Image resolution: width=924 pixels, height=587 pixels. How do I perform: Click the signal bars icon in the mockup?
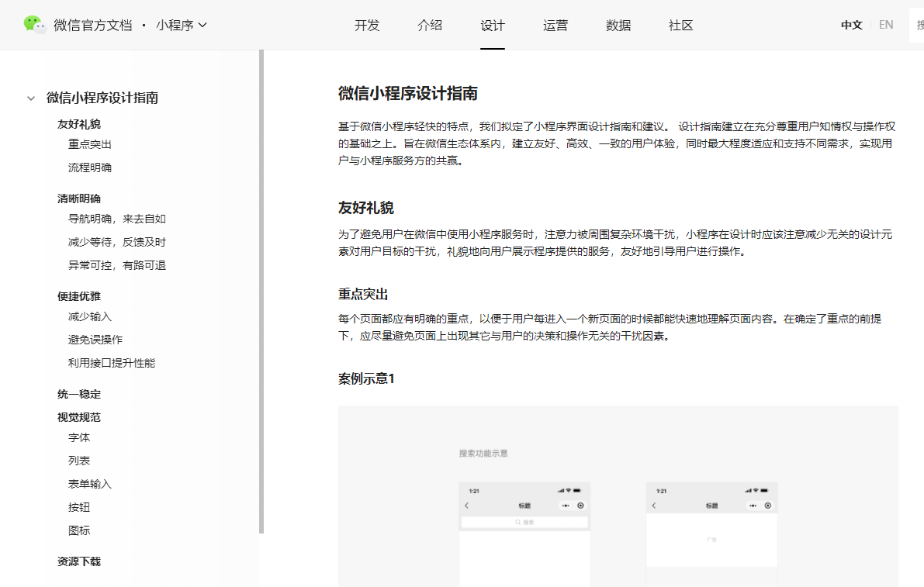pos(560,491)
